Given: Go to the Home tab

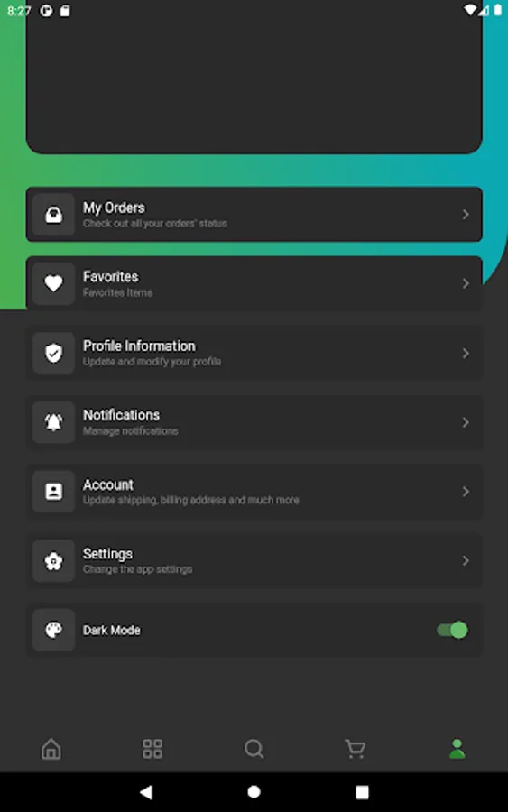Looking at the screenshot, I should 51,749.
